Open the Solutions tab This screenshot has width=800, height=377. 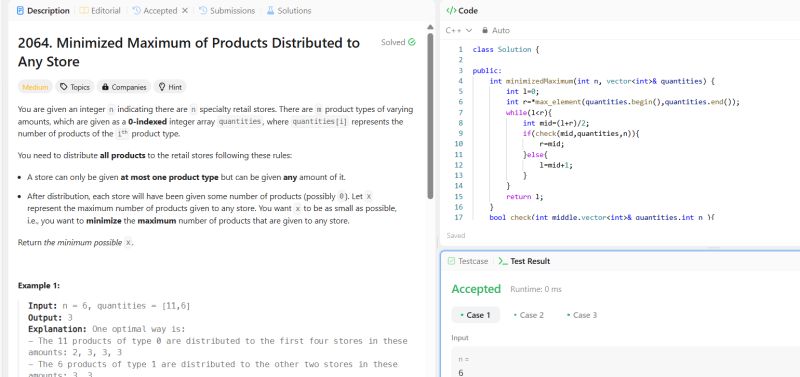289,11
